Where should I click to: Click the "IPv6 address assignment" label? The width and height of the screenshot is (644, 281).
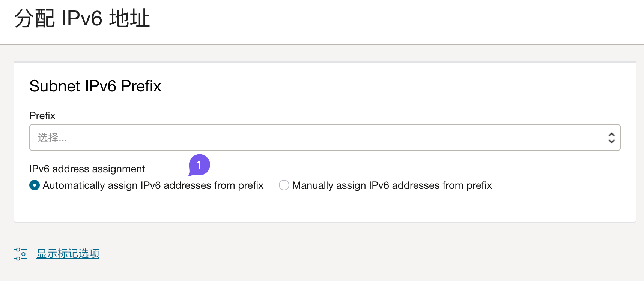tap(87, 169)
